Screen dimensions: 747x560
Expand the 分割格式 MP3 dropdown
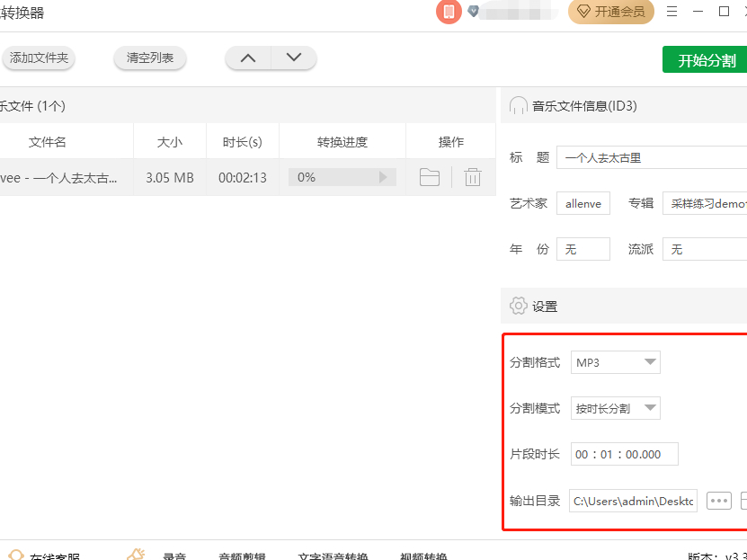tap(616, 362)
